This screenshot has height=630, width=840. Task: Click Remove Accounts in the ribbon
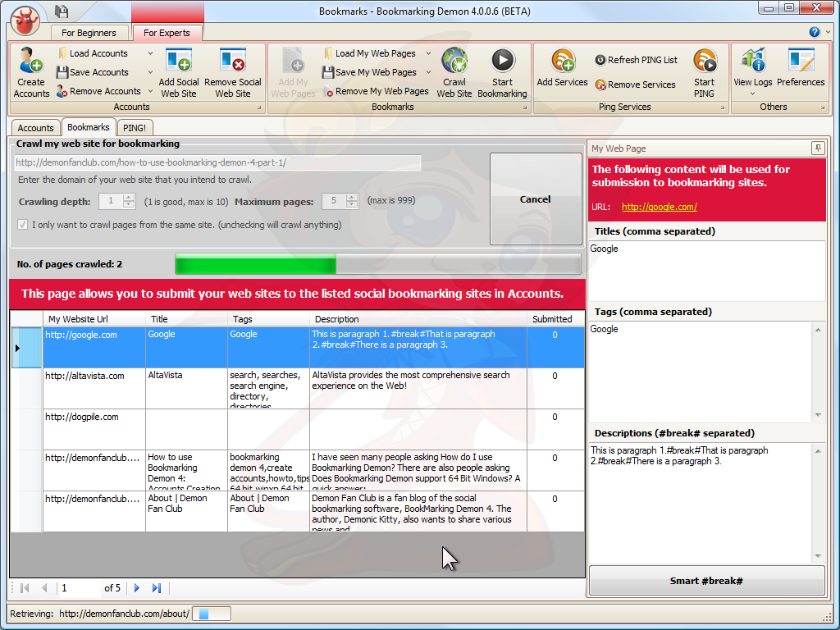click(99, 91)
